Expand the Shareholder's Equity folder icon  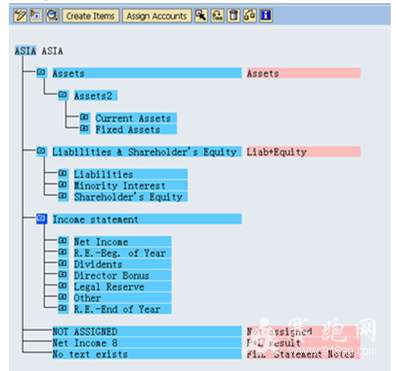pos(63,196)
